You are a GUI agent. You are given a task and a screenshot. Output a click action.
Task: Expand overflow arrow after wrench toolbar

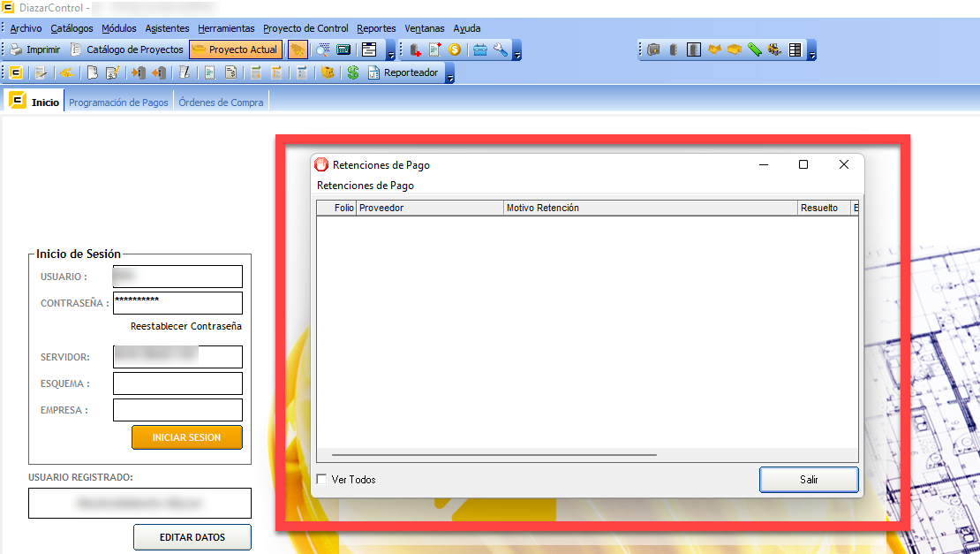click(x=518, y=53)
